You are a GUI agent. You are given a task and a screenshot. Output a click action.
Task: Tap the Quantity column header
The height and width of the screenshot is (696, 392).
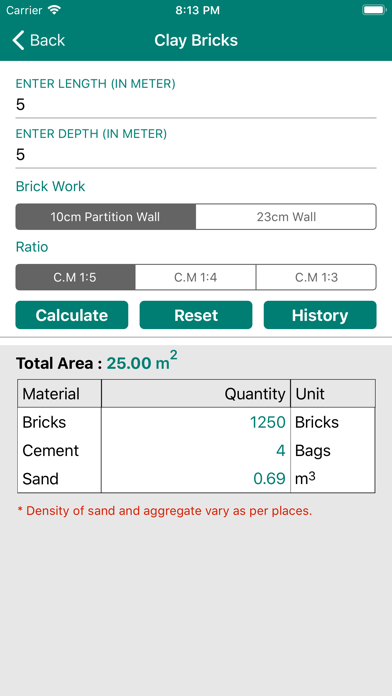[x=255, y=394]
